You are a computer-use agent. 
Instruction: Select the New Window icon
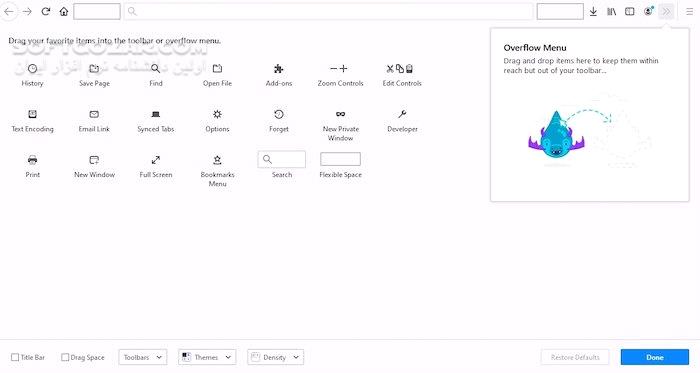[94, 160]
